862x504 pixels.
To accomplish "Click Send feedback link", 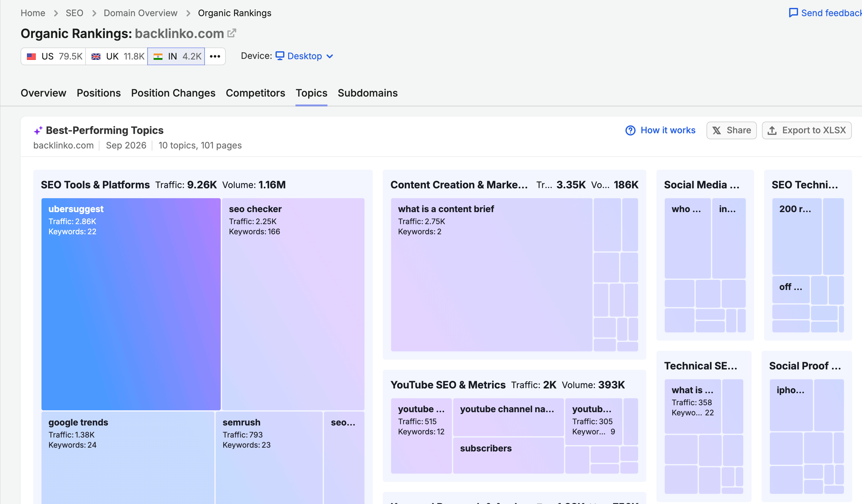I will coord(825,13).
